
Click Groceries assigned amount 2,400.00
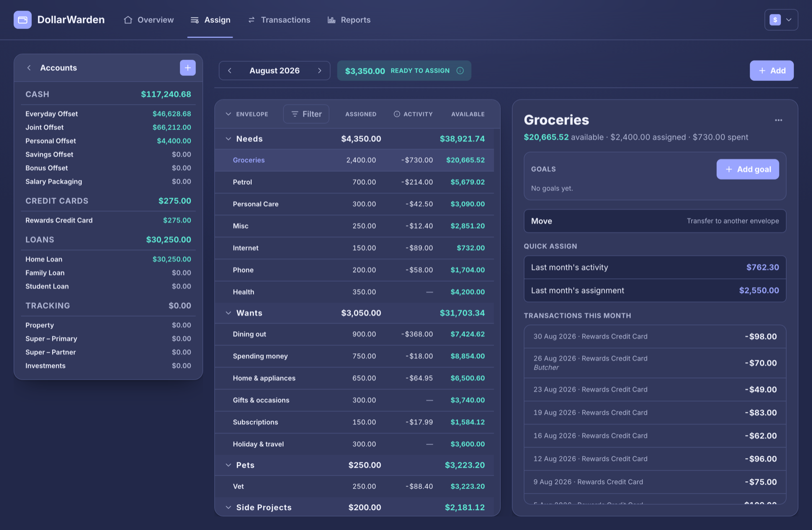(361, 160)
